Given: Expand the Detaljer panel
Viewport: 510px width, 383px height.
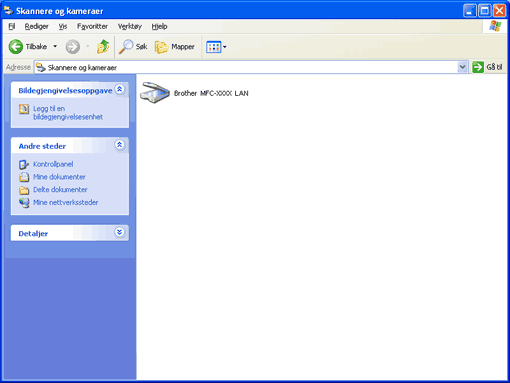Looking at the screenshot, I should [x=119, y=232].
